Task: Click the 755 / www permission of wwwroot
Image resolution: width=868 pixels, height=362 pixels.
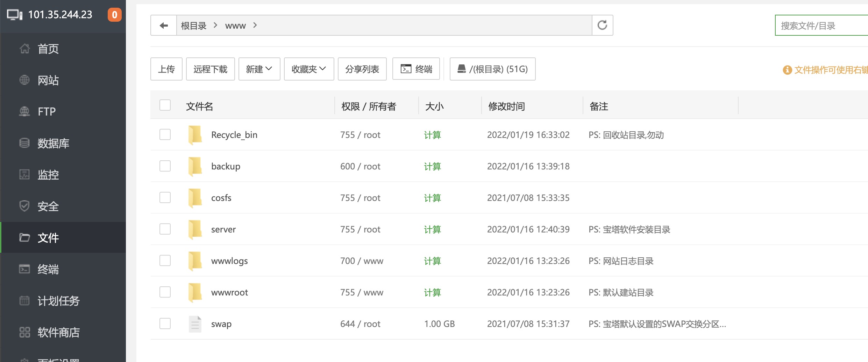Action: (x=362, y=292)
